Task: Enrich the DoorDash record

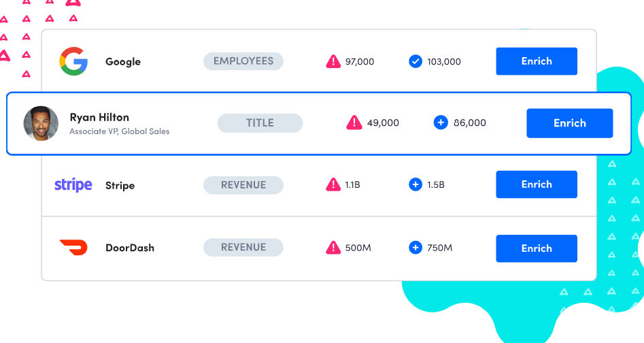Action: (x=537, y=248)
